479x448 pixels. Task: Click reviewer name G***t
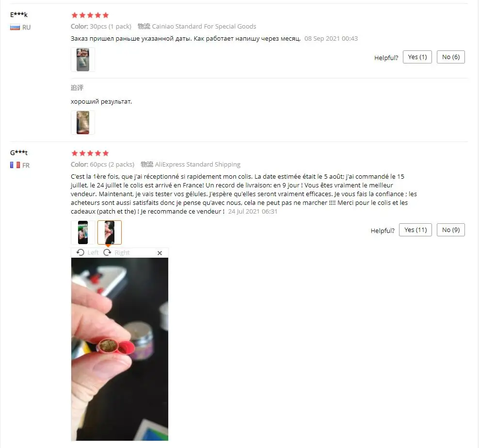click(x=18, y=153)
